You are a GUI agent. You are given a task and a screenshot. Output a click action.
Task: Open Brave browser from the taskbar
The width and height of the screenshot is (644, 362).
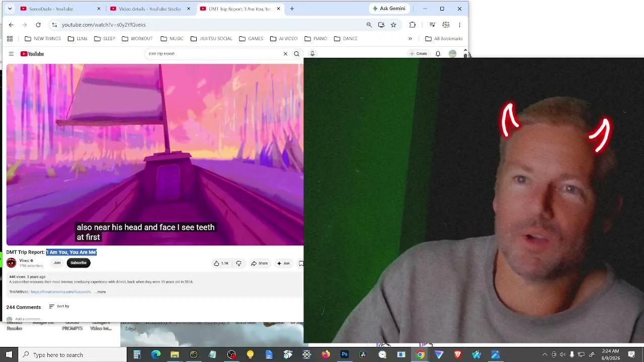tap(458, 354)
